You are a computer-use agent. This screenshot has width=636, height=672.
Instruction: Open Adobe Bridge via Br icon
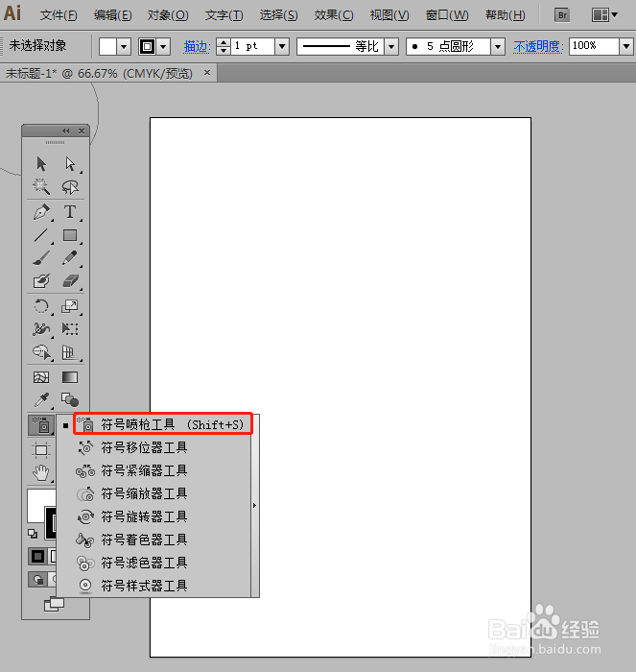[x=562, y=15]
